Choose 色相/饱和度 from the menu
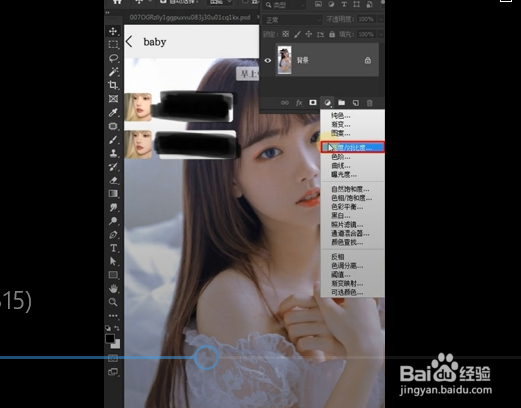521x408 pixels. point(353,198)
